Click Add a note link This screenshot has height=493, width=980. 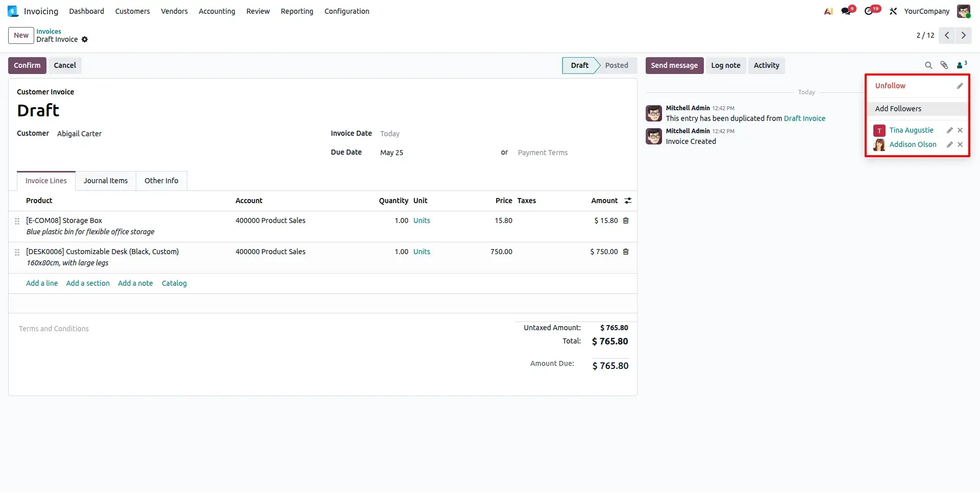click(135, 283)
